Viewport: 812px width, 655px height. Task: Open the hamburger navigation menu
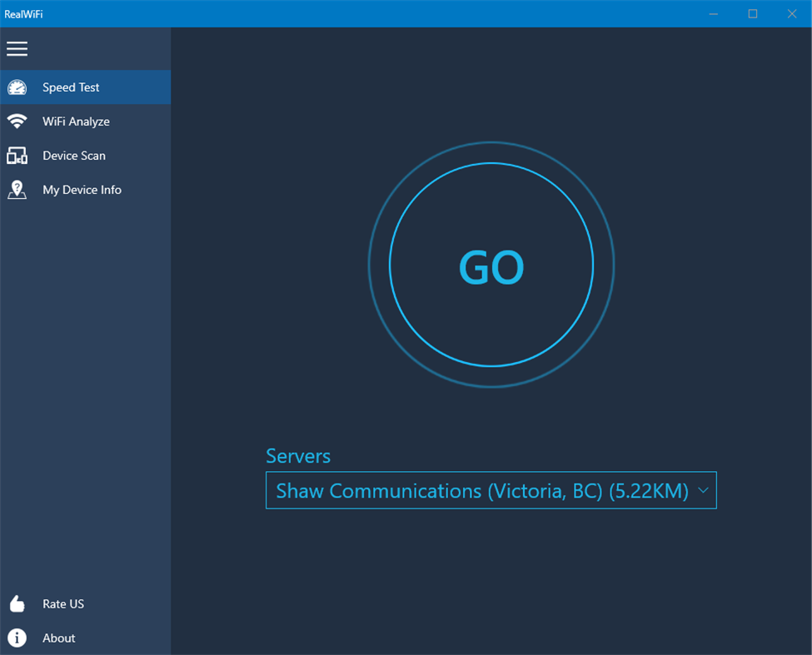click(17, 48)
